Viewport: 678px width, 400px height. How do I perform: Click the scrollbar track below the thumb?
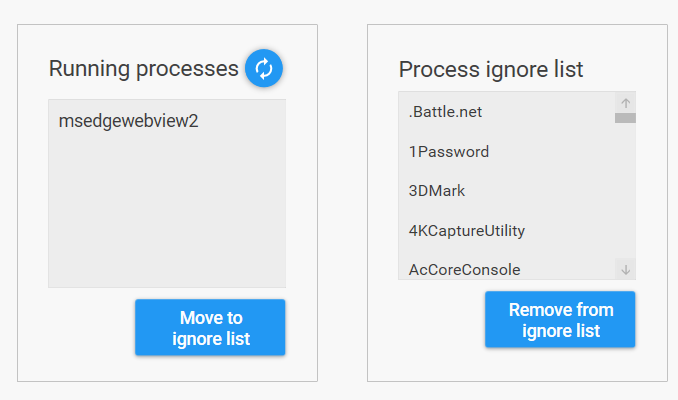pyautogui.click(x=626, y=190)
